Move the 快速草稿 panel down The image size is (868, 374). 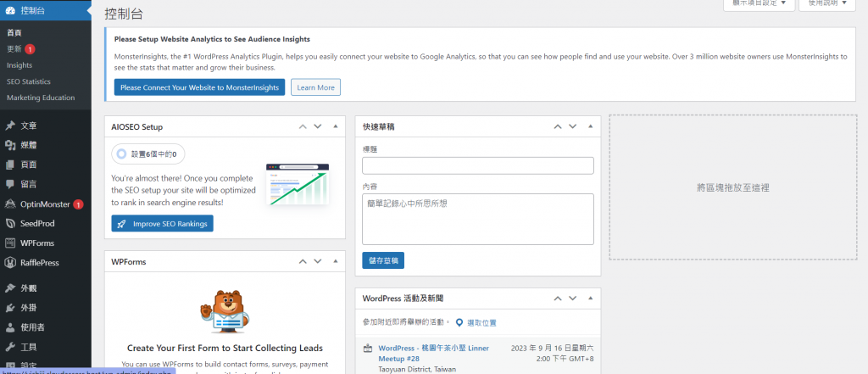pyautogui.click(x=574, y=126)
